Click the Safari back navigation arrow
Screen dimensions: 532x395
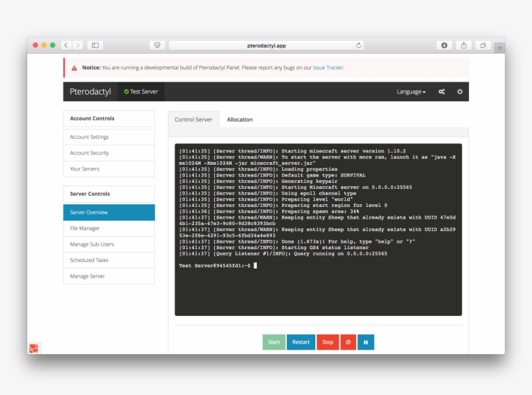(66, 45)
